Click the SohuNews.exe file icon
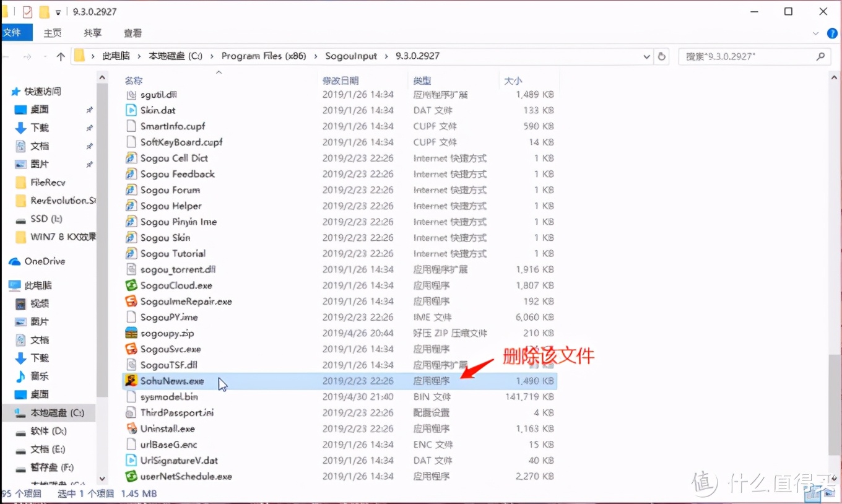 click(x=131, y=381)
